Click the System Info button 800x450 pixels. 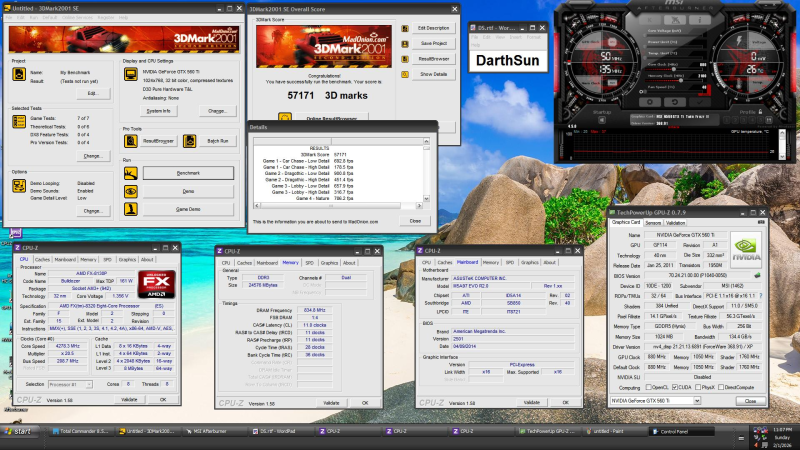tap(159, 111)
